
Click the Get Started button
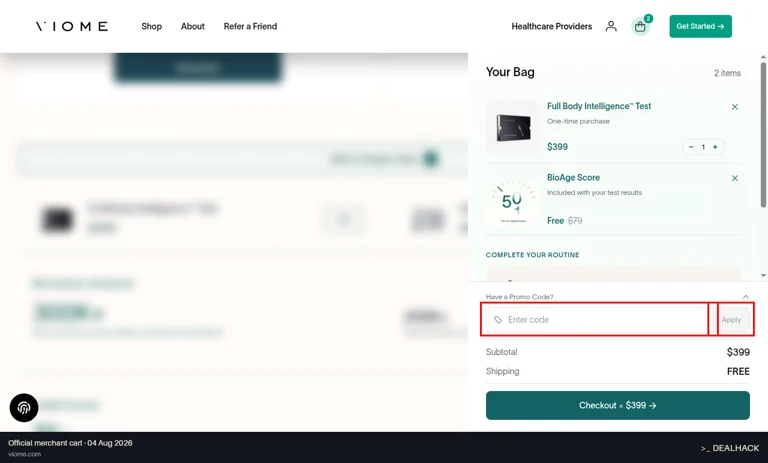click(x=700, y=26)
